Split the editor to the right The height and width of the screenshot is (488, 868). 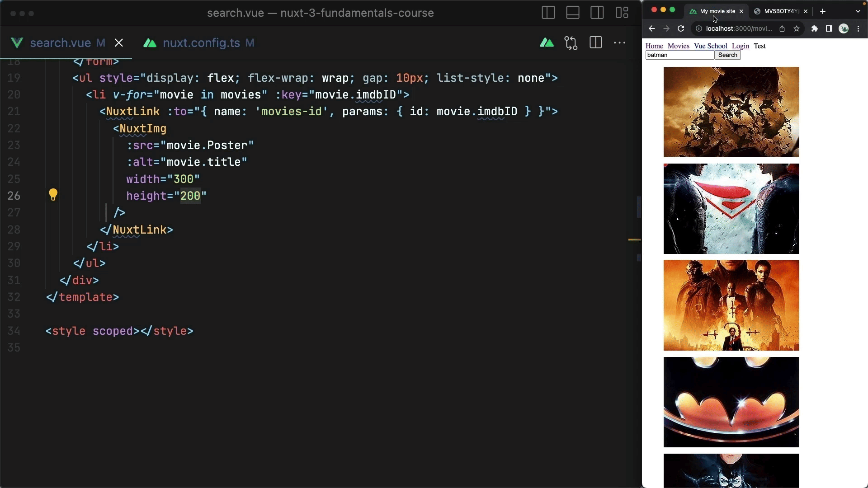click(596, 43)
